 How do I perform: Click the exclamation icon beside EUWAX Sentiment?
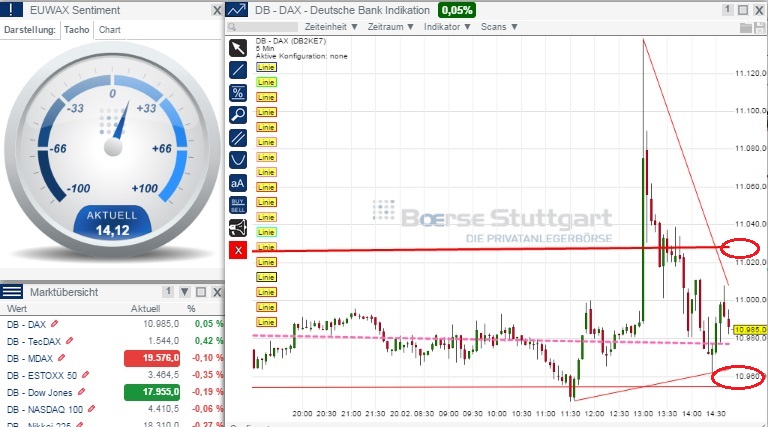click(11, 10)
